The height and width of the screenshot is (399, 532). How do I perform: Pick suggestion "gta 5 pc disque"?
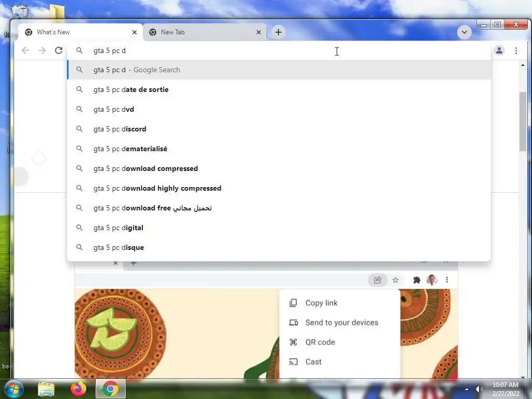[x=279, y=247]
